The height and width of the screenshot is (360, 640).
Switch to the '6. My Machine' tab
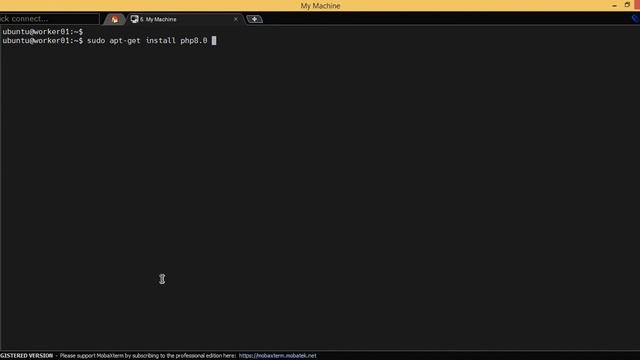click(x=185, y=19)
